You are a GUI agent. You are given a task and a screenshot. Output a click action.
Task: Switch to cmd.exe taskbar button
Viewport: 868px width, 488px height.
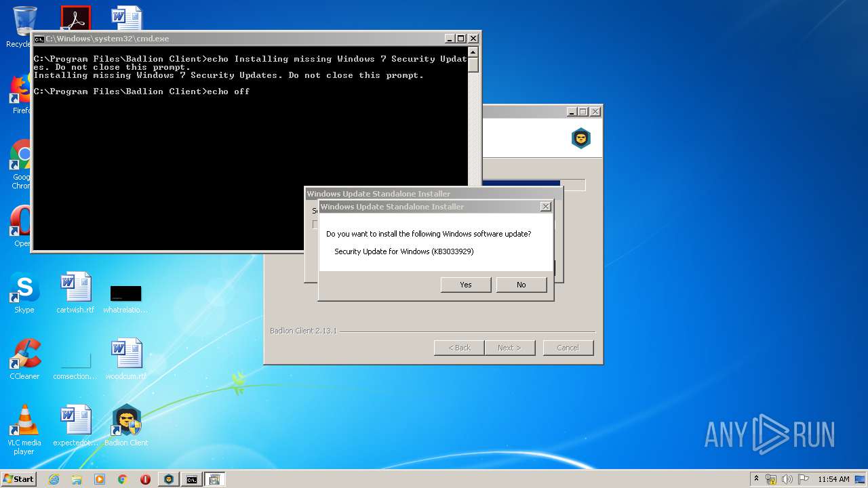pyautogui.click(x=192, y=479)
